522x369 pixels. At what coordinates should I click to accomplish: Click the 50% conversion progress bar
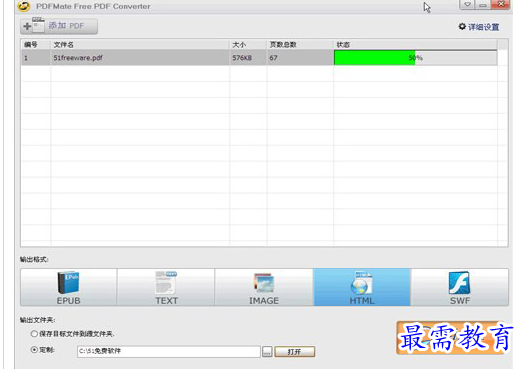click(x=415, y=58)
